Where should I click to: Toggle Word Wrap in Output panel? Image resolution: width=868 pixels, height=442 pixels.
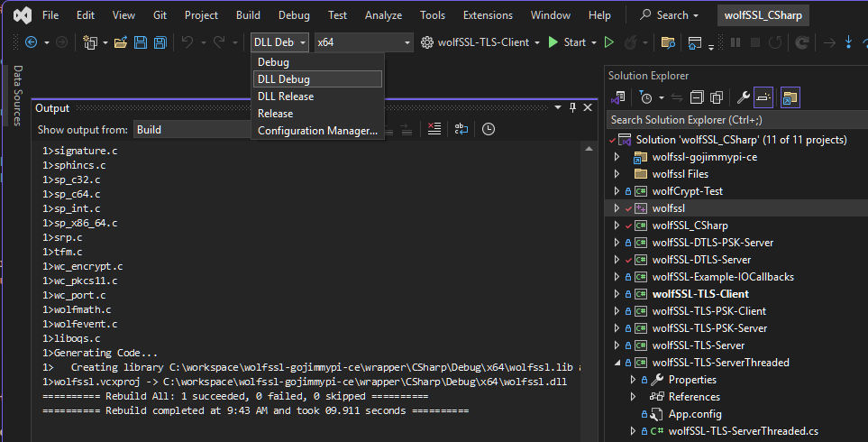(461, 129)
